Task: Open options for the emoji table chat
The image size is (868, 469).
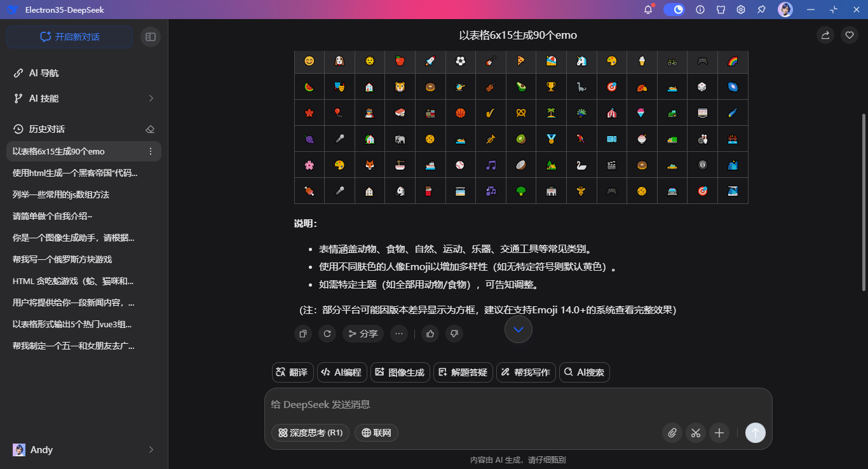Action: point(150,151)
